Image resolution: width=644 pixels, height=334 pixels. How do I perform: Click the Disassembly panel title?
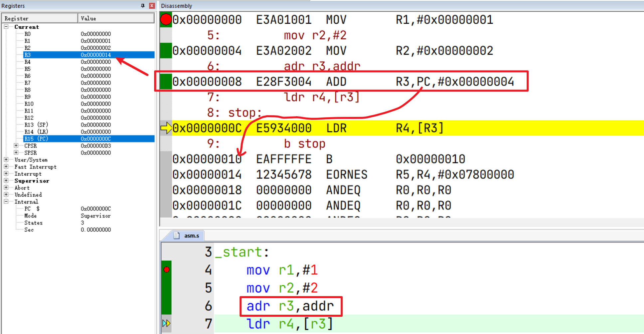(x=177, y=6)
